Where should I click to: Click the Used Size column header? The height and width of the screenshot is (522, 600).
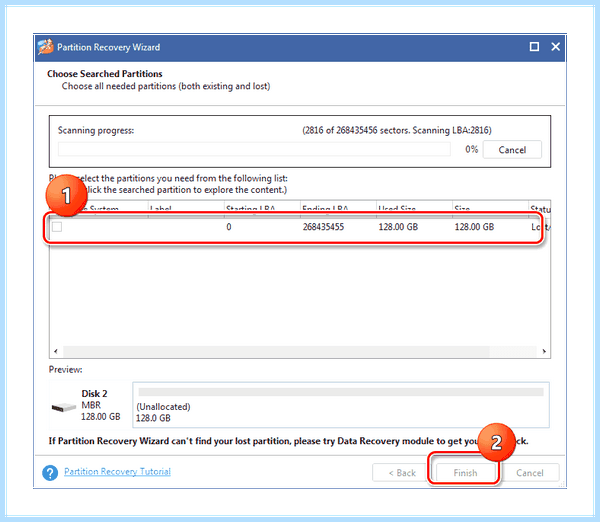(x=414, y=208)
